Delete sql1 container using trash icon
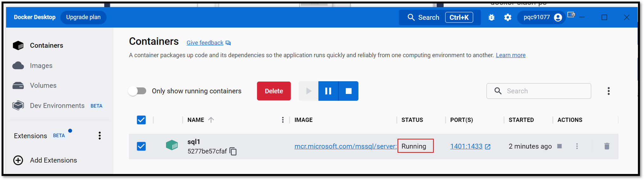The width and height of the screenshot is (644, 180). coord(607,146)
